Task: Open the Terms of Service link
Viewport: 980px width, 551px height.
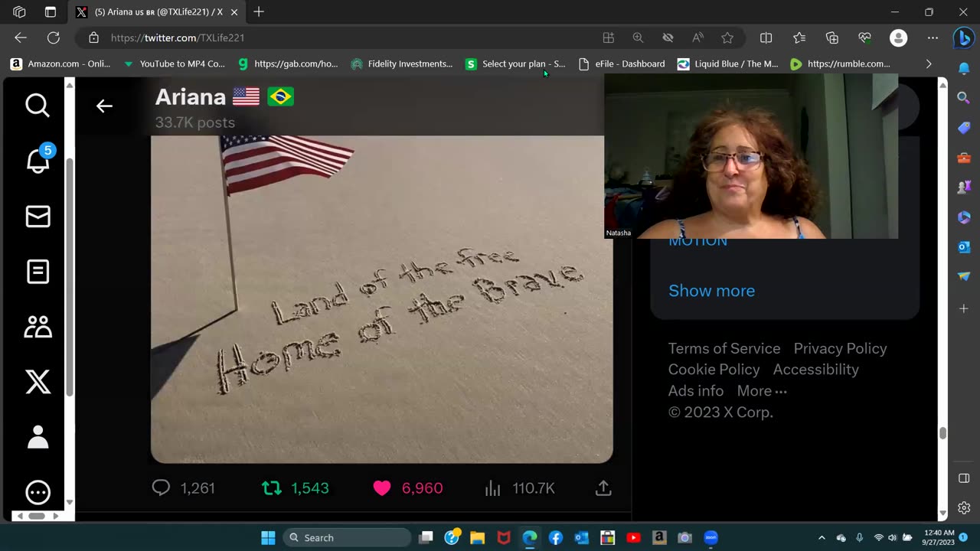Action: coord(724,348)
